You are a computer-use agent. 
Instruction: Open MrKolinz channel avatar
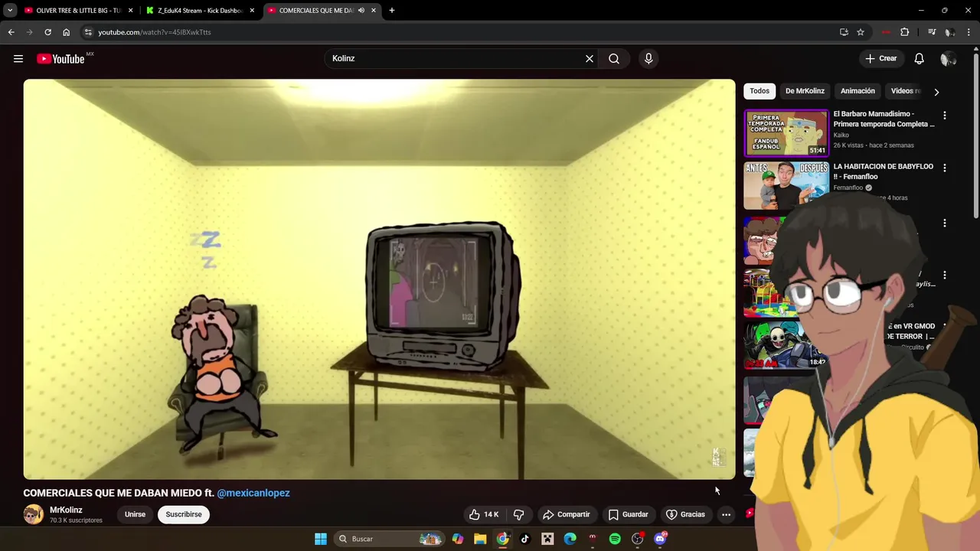pyautogui.click(x=33, y=514)
